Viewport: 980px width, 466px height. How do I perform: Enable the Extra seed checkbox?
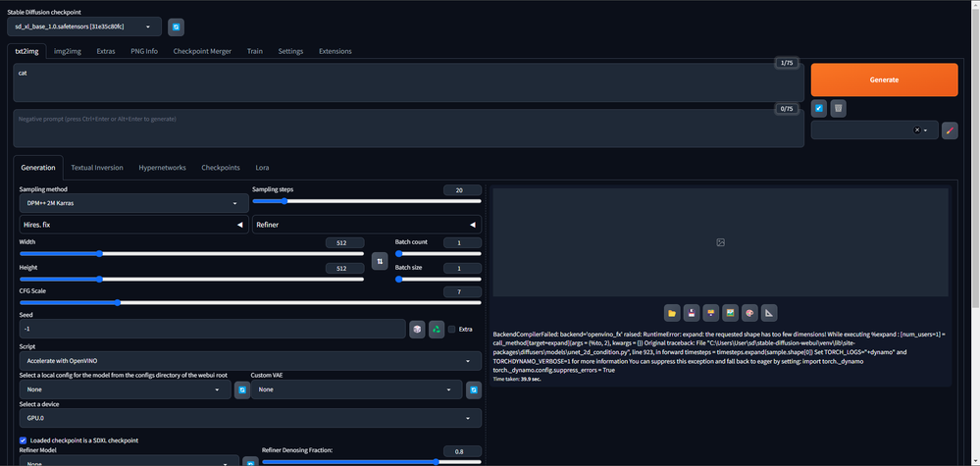(451, 330)
